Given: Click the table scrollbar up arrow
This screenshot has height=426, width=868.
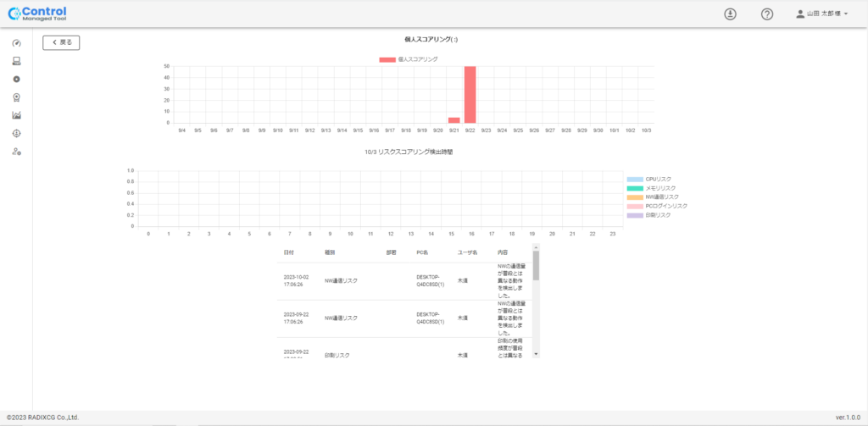Looking at the screenshot, I should (x=536, y=246).
